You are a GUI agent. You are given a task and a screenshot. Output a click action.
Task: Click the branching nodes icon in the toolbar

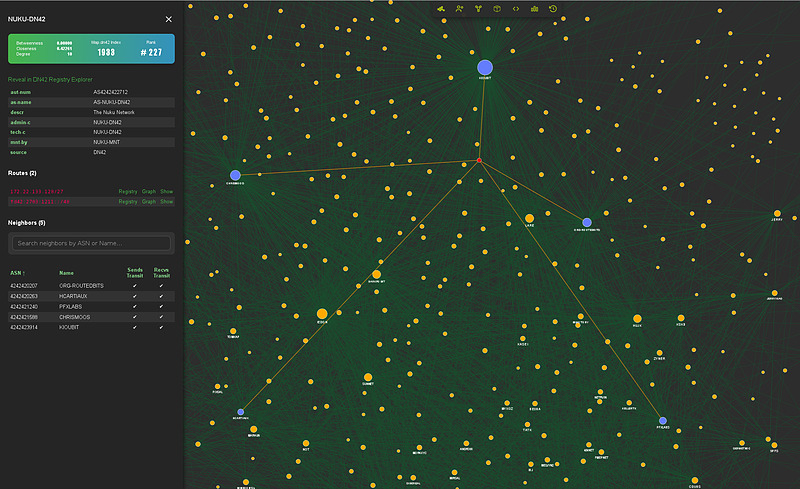(478, 9)
